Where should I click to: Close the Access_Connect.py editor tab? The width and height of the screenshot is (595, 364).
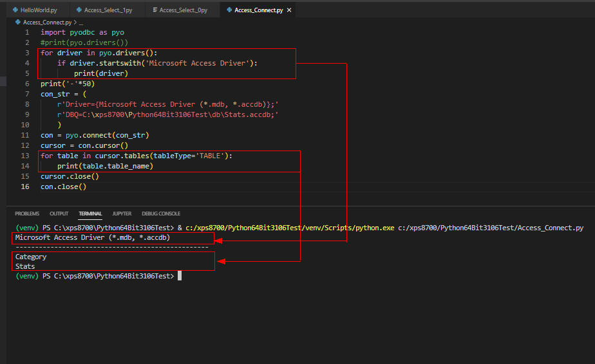pos(289,10)
